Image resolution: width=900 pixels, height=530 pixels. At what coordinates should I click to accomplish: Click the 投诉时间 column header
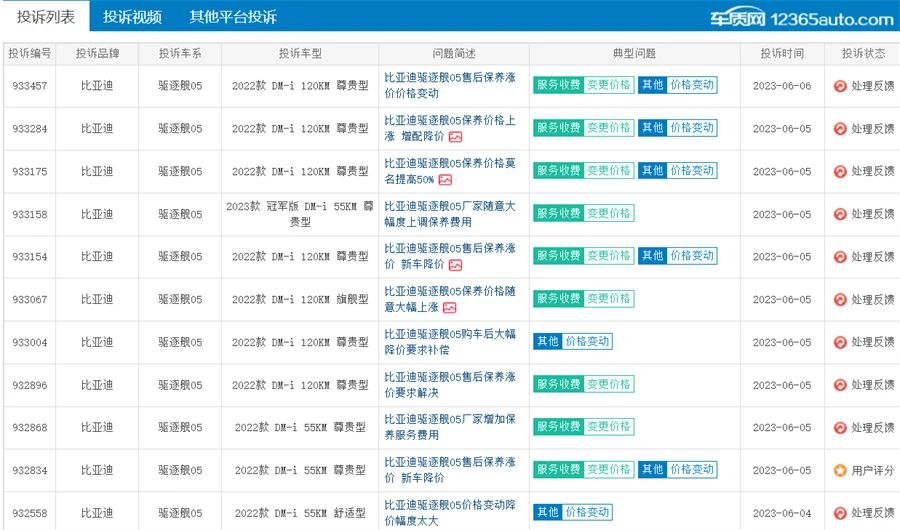(782, 53)
